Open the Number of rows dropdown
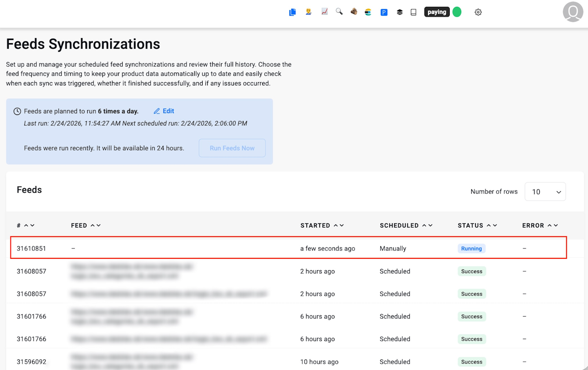The image size is (588, 370). coord(545,192)
